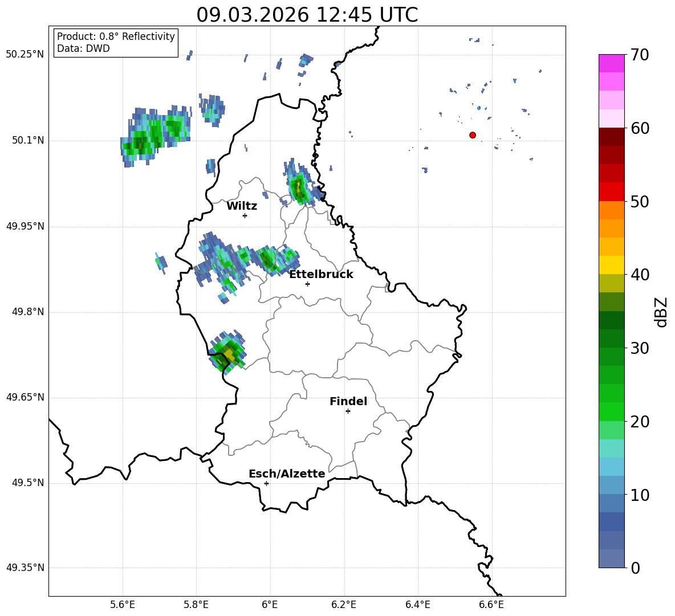Click the latitude label 49.8°N
The height and width of the screenshot is (616, 675).
point(29,312)
